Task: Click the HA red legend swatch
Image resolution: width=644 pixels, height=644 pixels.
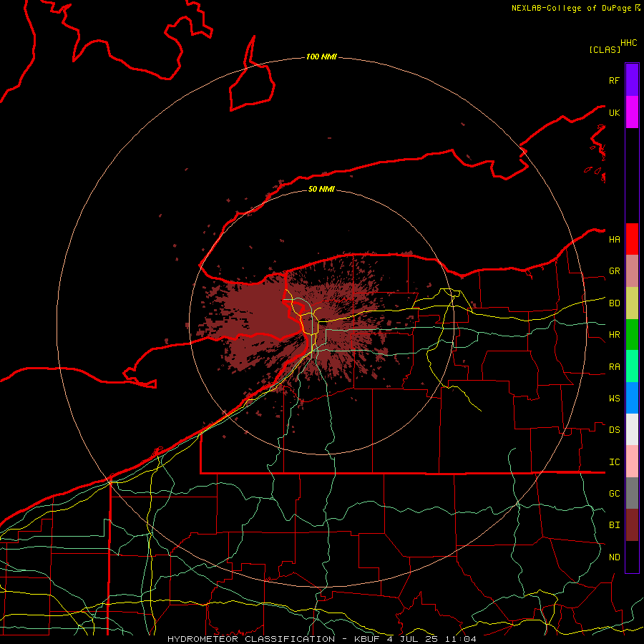Action: click(632, 239)
